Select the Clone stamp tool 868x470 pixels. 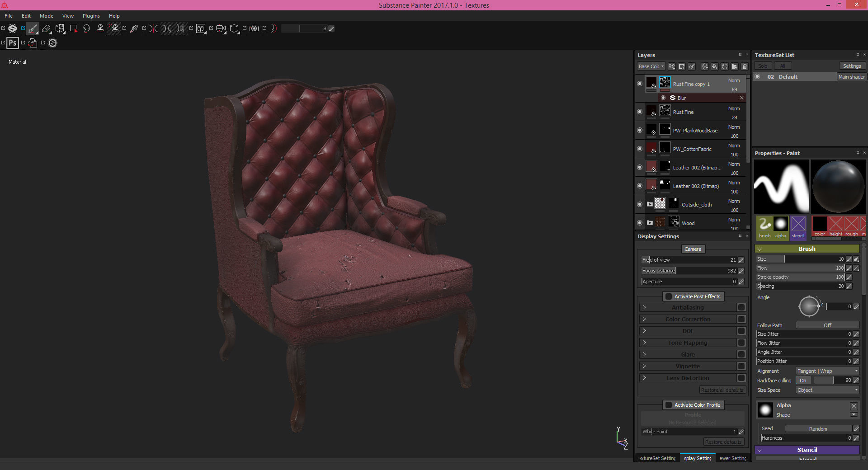tap(100, 29)
